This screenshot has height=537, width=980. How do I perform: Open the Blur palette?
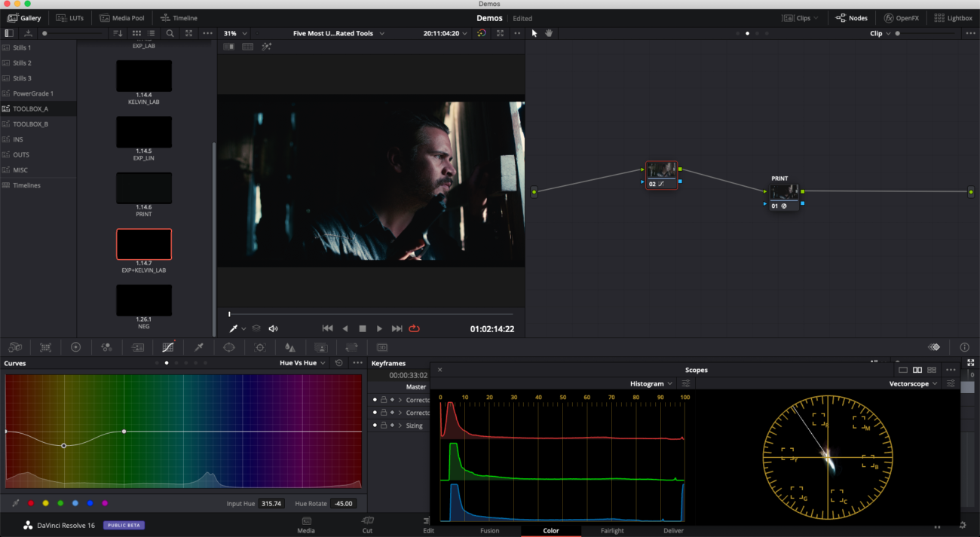pyautogui.click(x=290, y=347)
